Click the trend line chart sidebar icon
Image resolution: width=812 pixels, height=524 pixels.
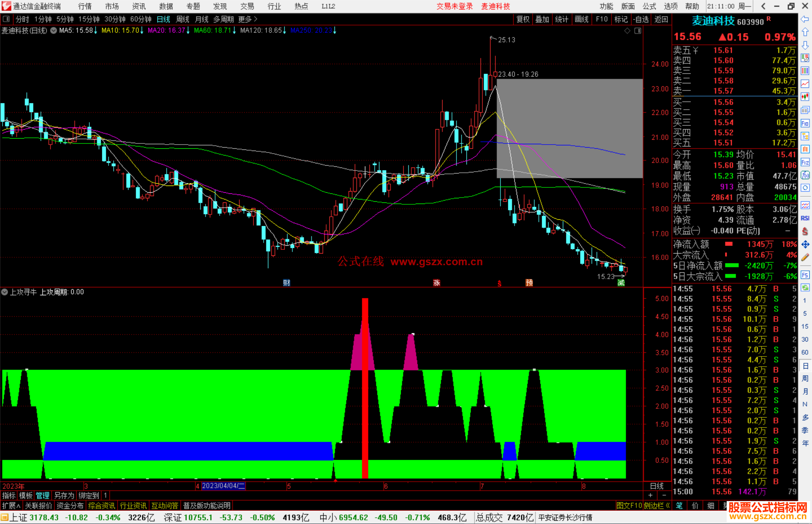[805, 84]
